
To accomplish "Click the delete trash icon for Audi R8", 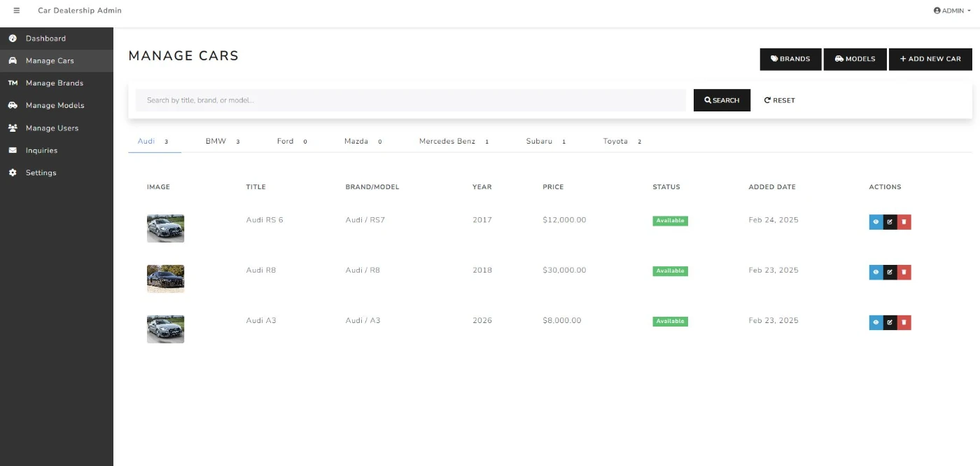I will click(904, 273).
